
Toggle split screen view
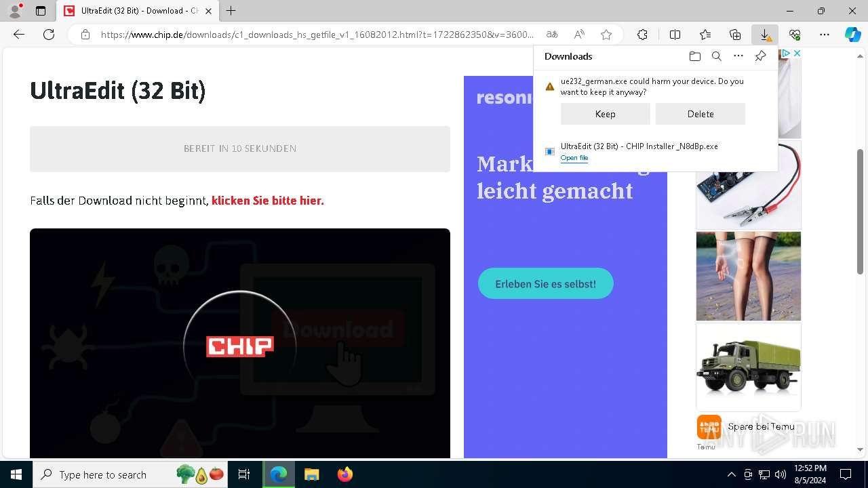point(675,35)
